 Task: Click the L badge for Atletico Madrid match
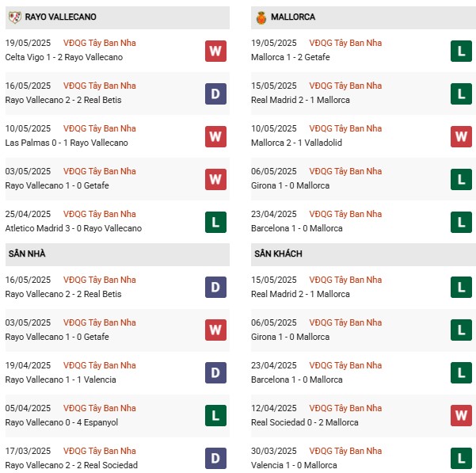point(215,222)
